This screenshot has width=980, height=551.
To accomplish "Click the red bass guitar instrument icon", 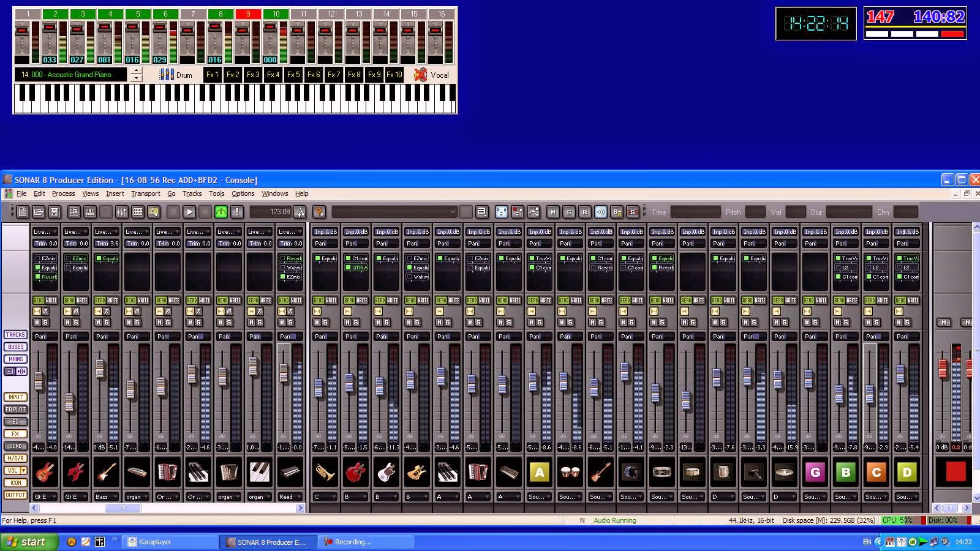I will coord(75,473).
